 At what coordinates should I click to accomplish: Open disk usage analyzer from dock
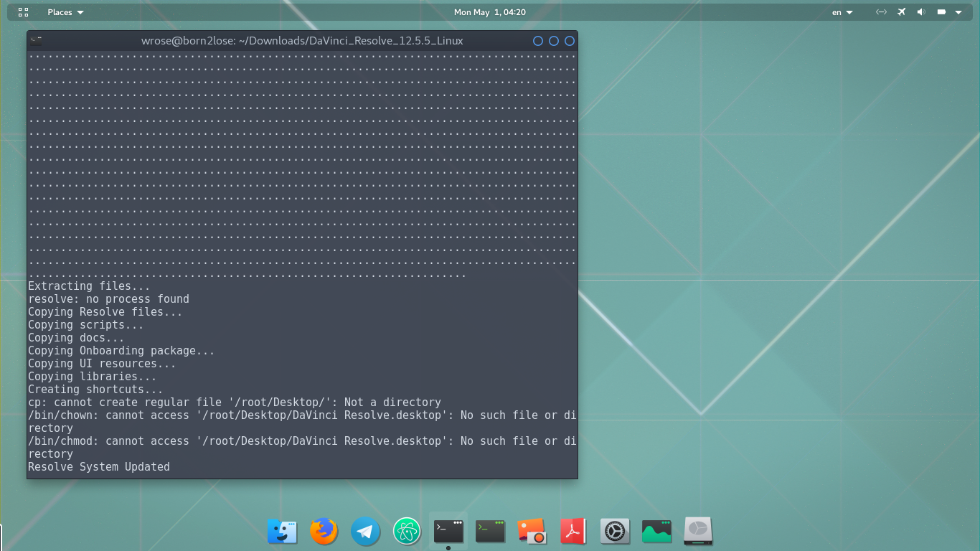[698, 532]
